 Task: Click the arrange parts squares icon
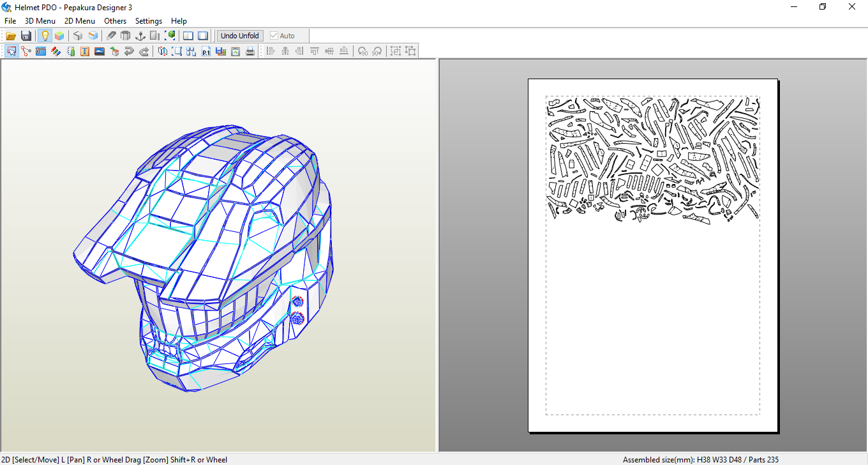point(191,52)
